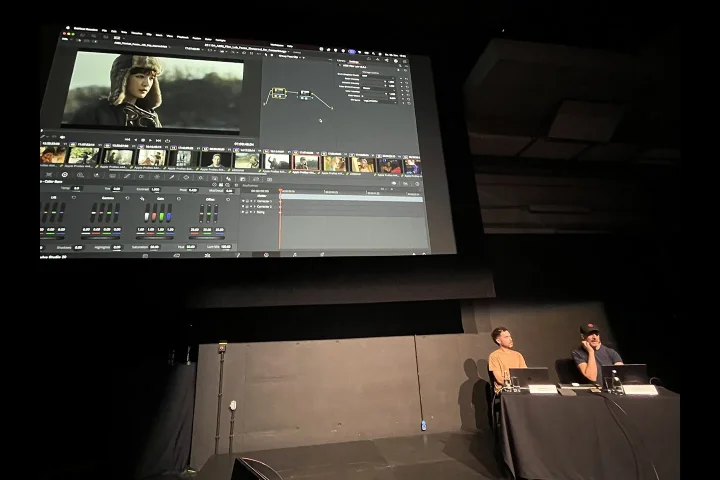Jump to the last frame
The width and height of the screenshot is (720, 480).
click(158, 141)
